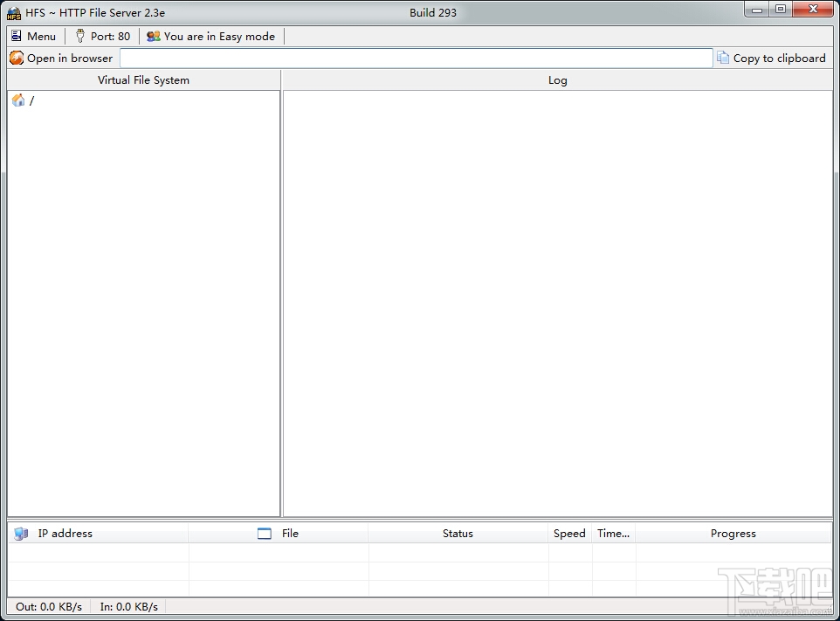The height and width of the screenshot is (621, 840).
Task: Click Open in browser
Action: 62,58
